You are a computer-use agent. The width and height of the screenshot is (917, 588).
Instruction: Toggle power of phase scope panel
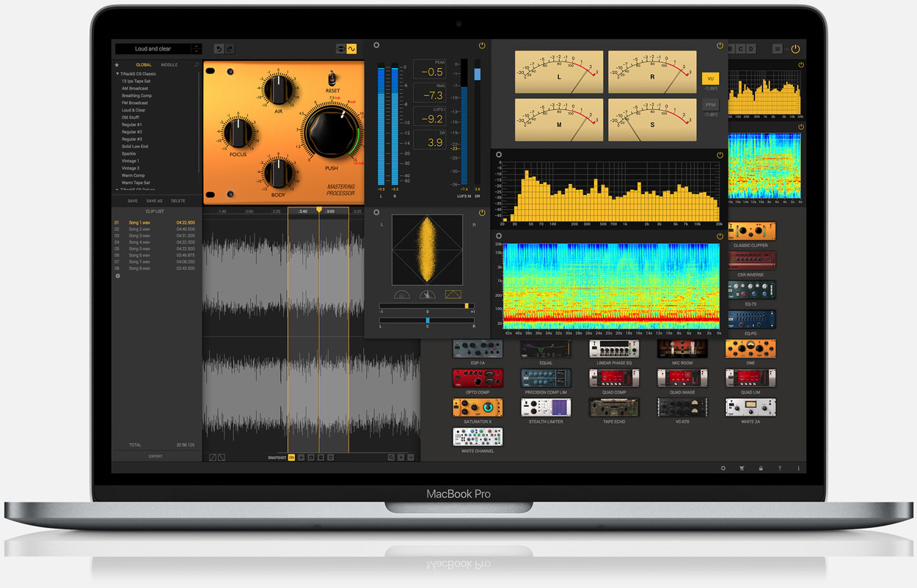pos(482,213)
